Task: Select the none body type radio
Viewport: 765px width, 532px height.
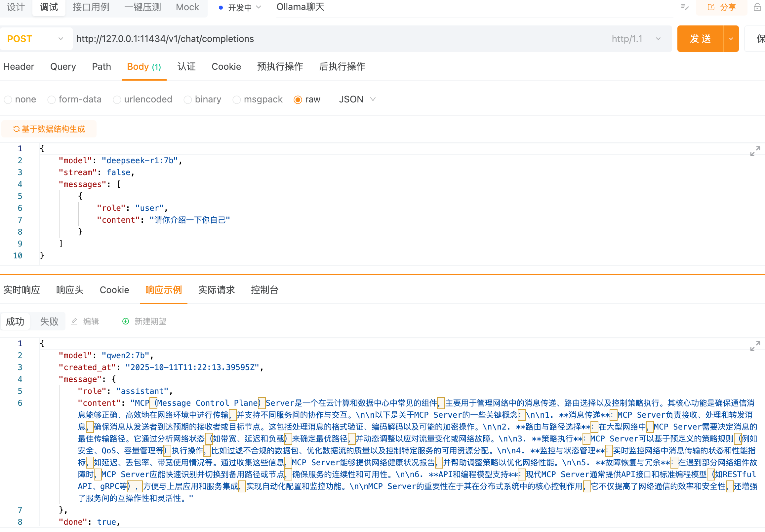Action: click(8, 99)
